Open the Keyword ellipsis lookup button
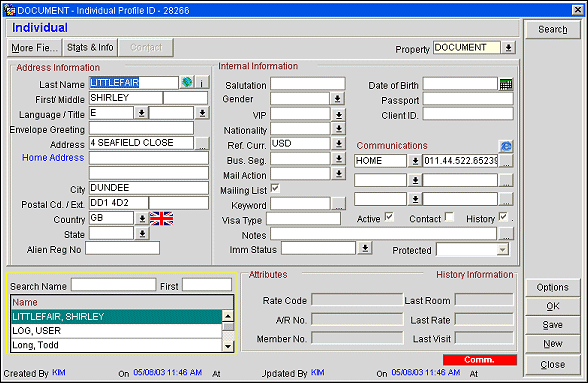 point(338,204)
